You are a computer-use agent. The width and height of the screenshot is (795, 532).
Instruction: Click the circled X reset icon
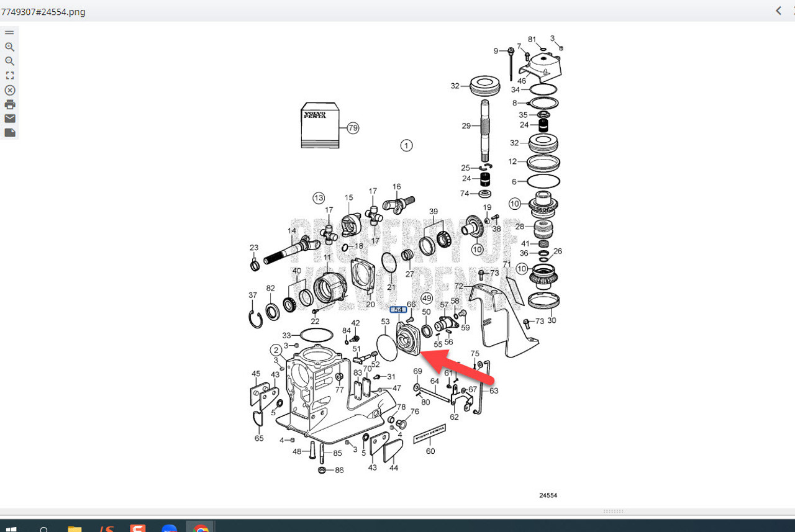(x=9, y=90)
